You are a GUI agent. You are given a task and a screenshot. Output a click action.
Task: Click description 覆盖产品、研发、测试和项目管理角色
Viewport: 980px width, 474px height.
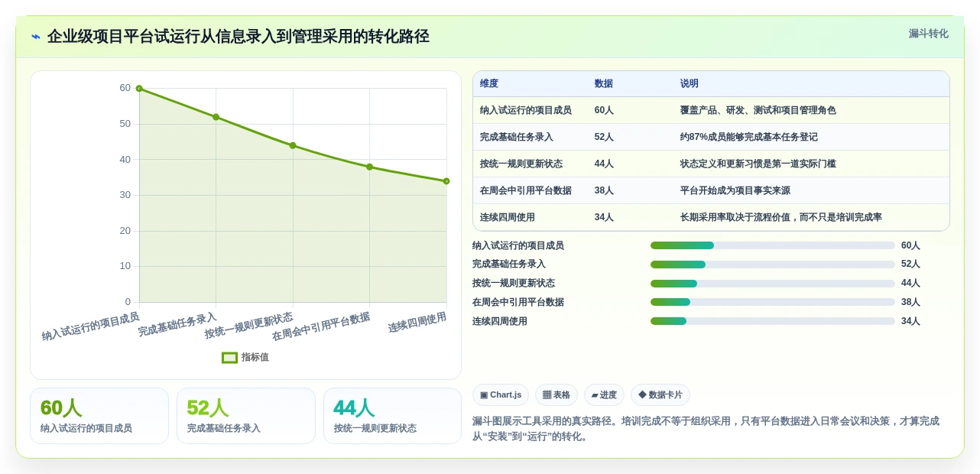[x=758, y=110]
